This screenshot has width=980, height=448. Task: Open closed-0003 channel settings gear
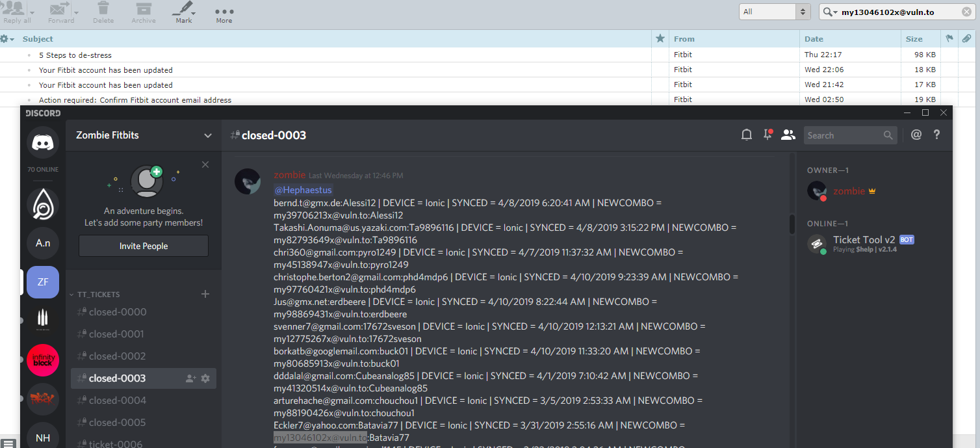click(x=205, y=378)
